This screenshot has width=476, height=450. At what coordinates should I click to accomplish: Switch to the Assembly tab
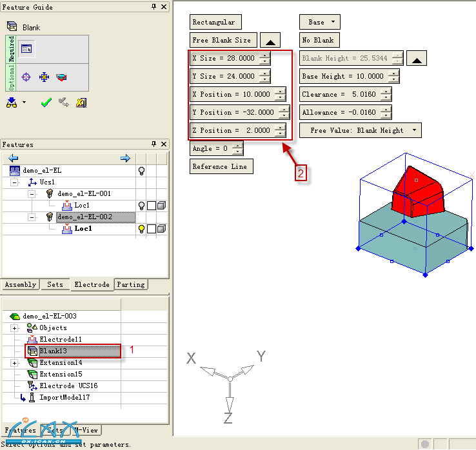pos(21,284)
